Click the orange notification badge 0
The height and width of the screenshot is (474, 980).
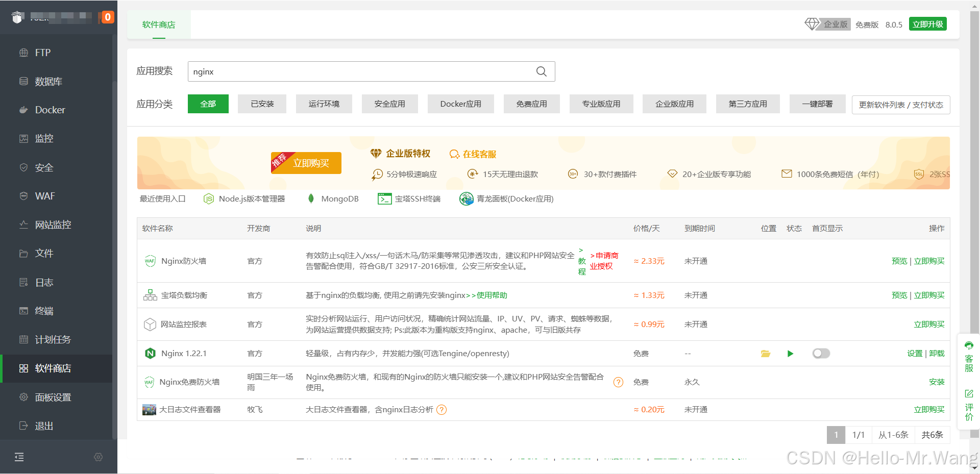click(107, 17)
